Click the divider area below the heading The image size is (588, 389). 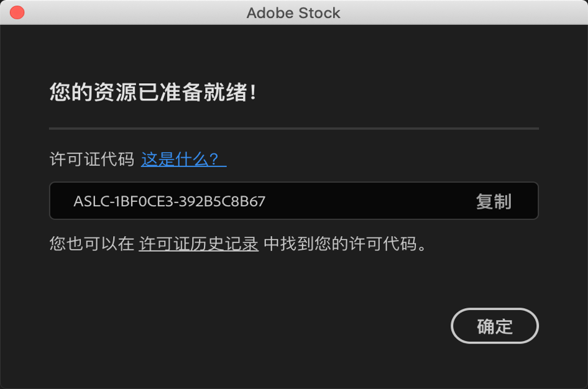294,127
